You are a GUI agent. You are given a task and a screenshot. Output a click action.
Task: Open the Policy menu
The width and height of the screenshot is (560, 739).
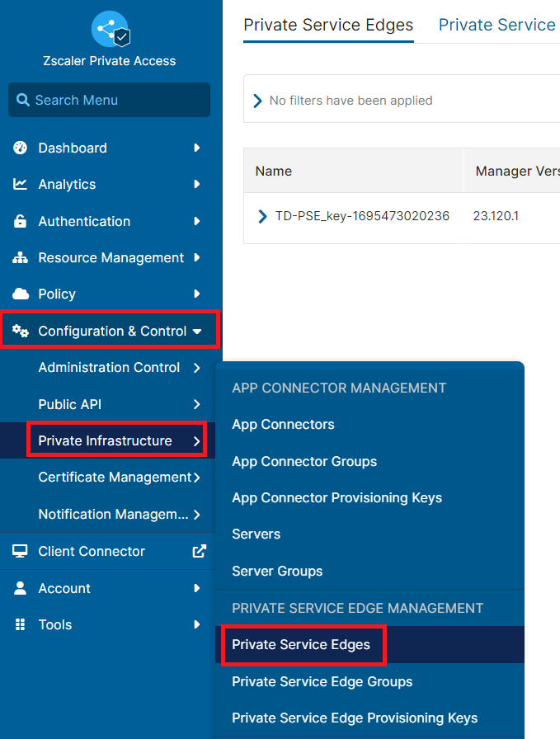click(x=109, y=294)
